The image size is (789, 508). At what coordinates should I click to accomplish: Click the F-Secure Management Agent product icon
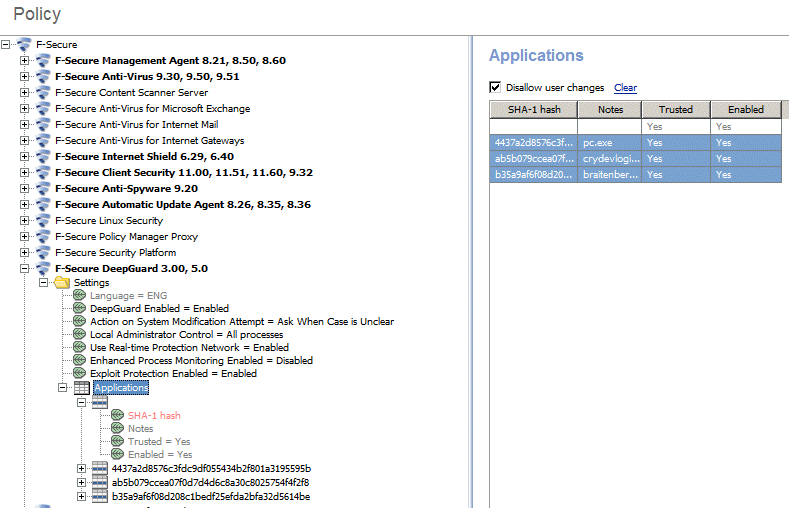tap(43, 61)
